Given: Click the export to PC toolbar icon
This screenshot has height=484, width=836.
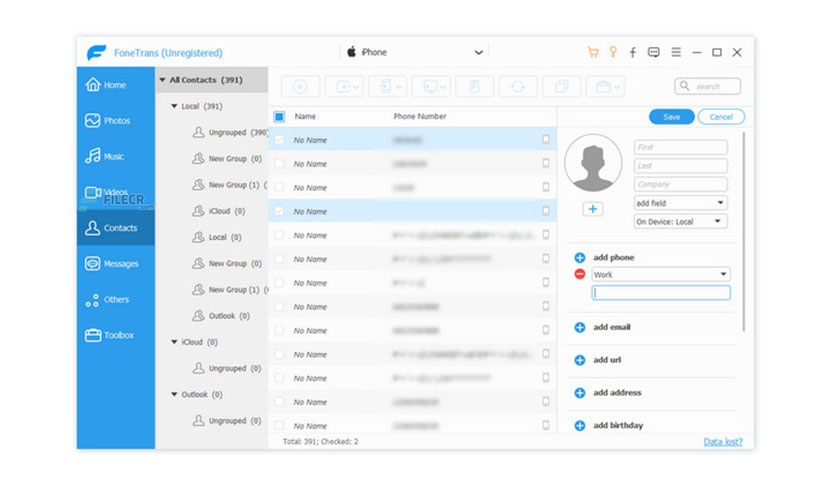Looking at the screenshot, I should tap(431, 86).
